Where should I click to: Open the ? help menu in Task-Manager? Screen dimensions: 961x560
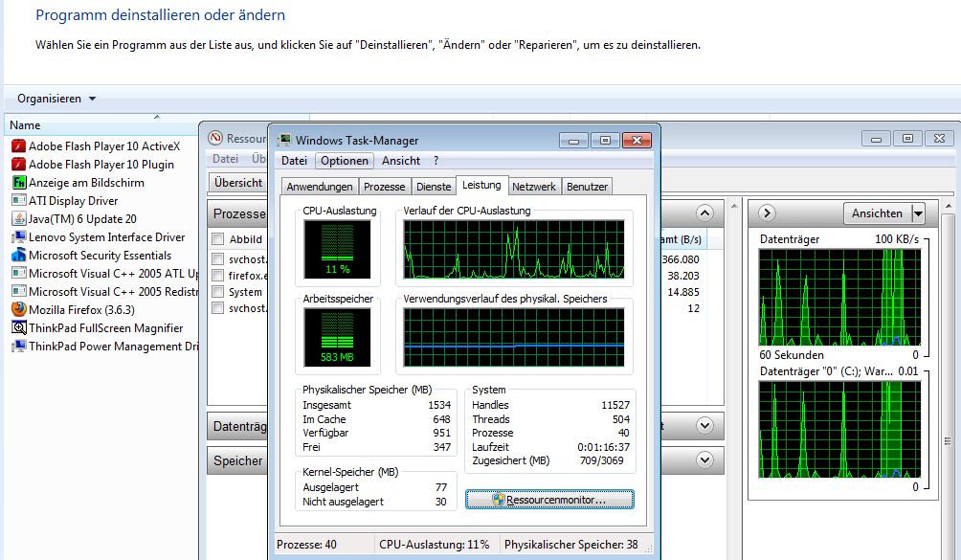click(x=436, y=161)
